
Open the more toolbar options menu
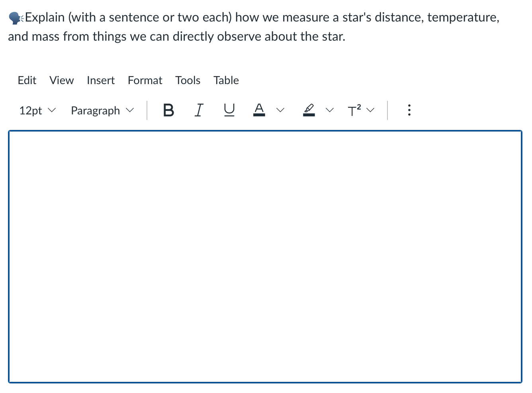(x=409, y=110)
